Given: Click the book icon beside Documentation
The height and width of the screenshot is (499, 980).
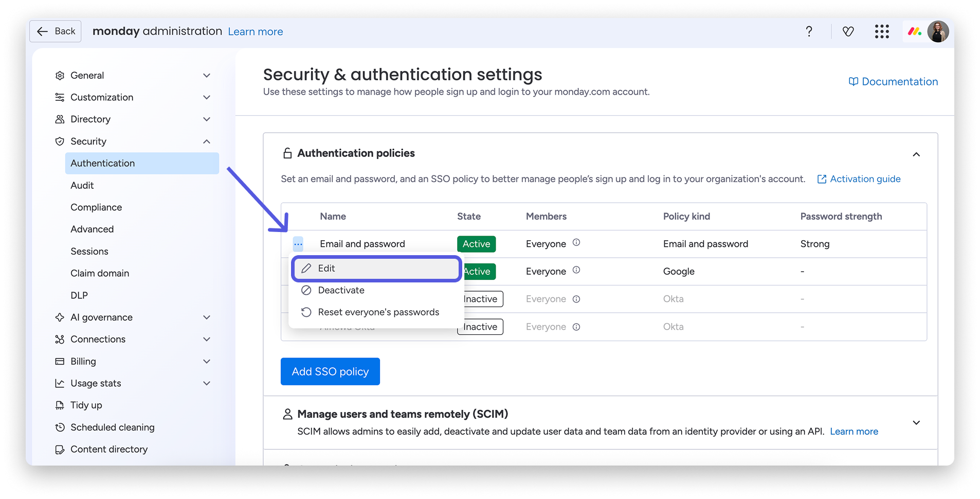Looking at the screenshot, I should (x=854, y=82).
